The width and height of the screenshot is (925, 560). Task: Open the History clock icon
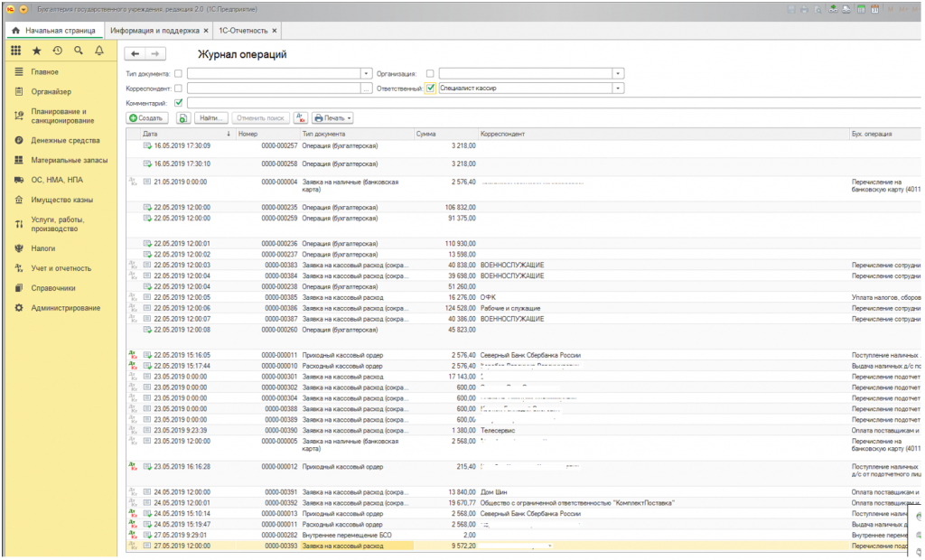58,51
